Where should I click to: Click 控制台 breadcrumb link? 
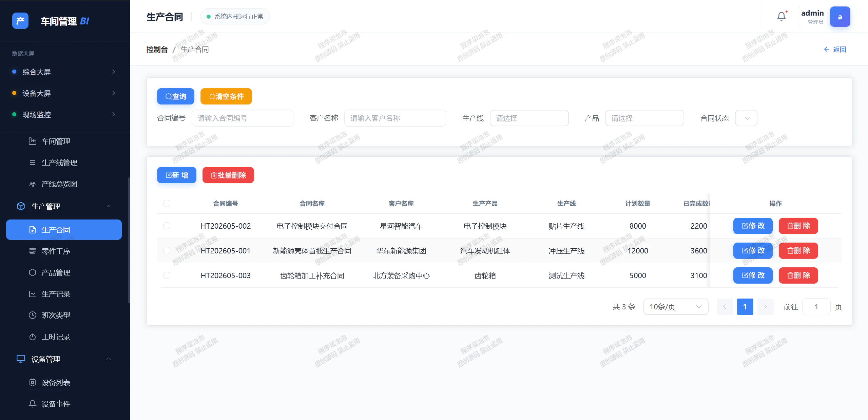[157, 50]
